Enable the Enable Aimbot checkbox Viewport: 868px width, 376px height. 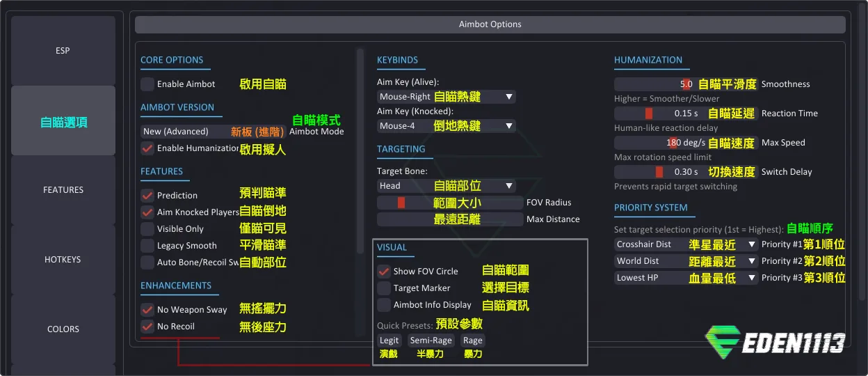coord(147,84)
